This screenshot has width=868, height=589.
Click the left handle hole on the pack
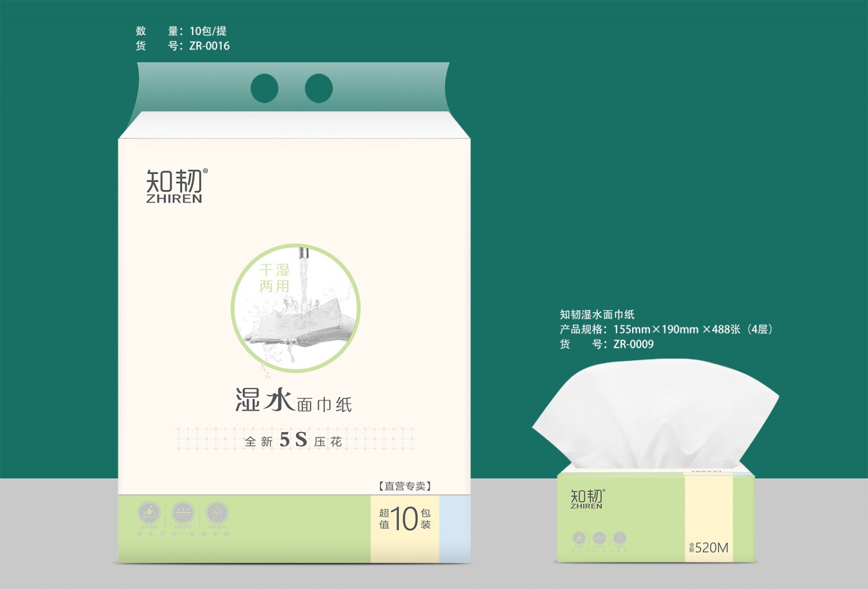(264, 88)
